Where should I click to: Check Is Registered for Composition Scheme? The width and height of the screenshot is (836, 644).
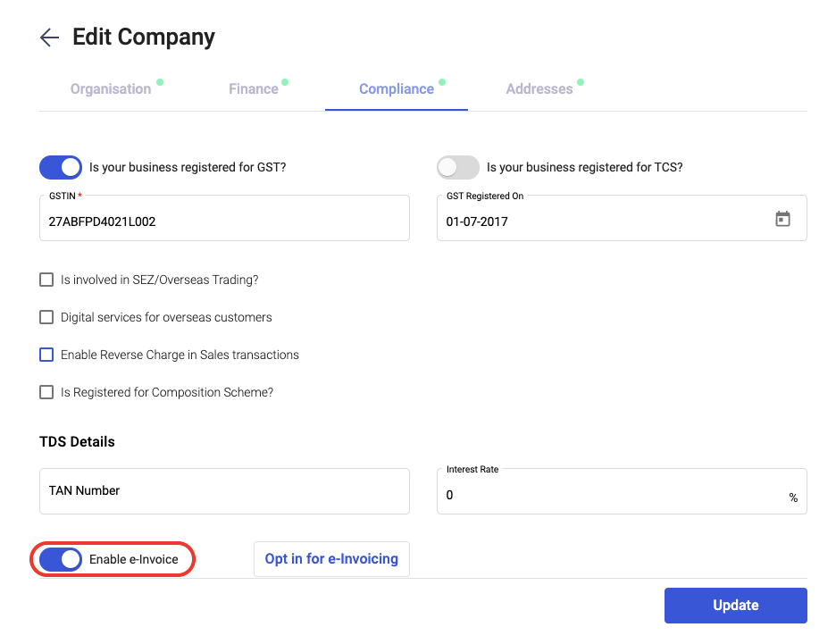pos(46,392)
